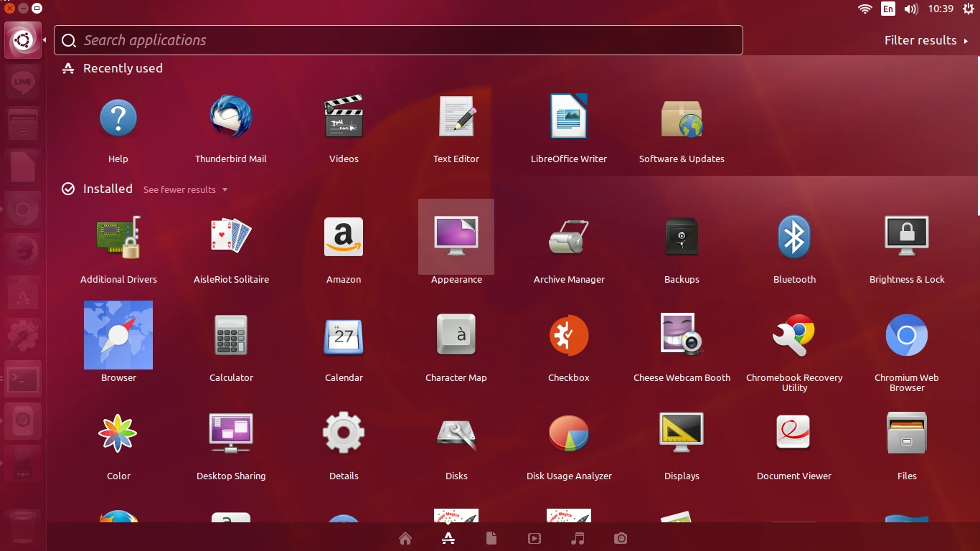Switch to the Home lens

click(x=405, y=538)
